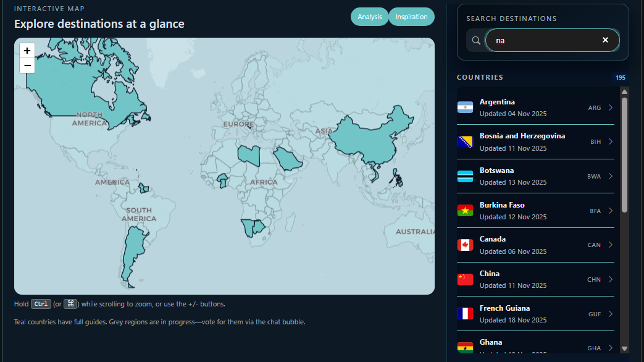Viewport: 644px width, 362px height.
Task: Open the Botswana destination entry
Action: 535,176
